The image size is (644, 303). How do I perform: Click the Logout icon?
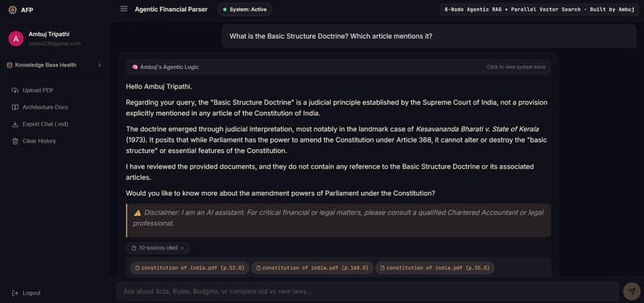point(15,293)
